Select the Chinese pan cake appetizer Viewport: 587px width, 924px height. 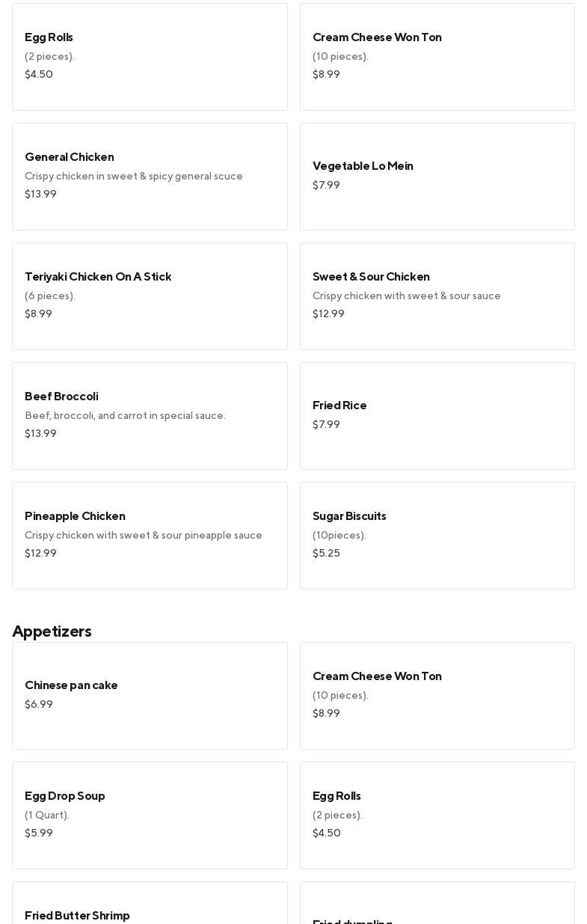(x=150, y=696)
